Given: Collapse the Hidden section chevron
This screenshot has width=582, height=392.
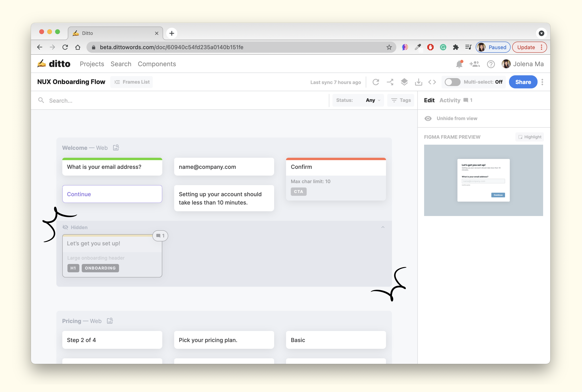Looking at the screenshot, I should (383, 227).
